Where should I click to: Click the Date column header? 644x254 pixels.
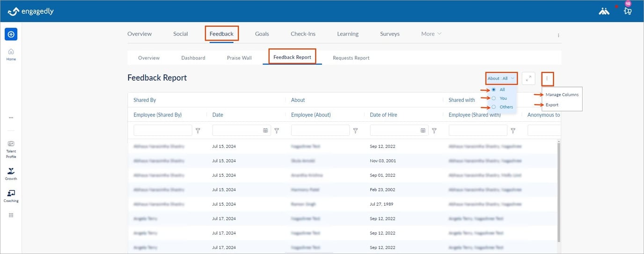click(218, 115)
